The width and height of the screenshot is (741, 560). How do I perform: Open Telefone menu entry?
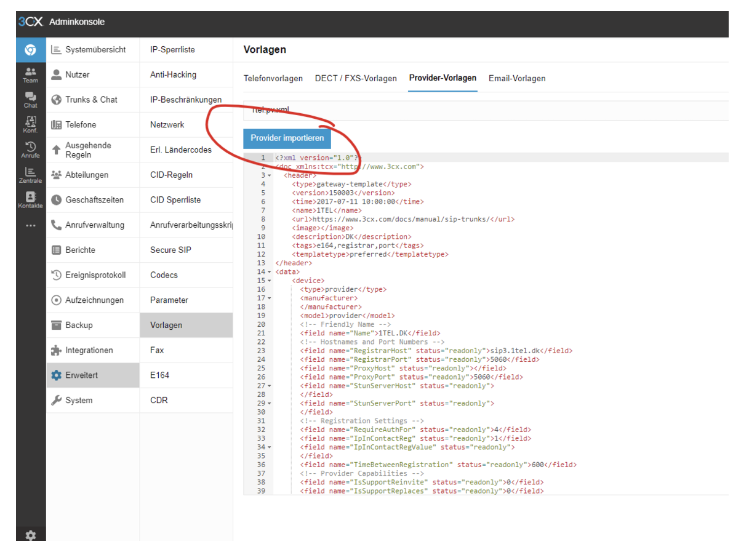coord(93,124)
